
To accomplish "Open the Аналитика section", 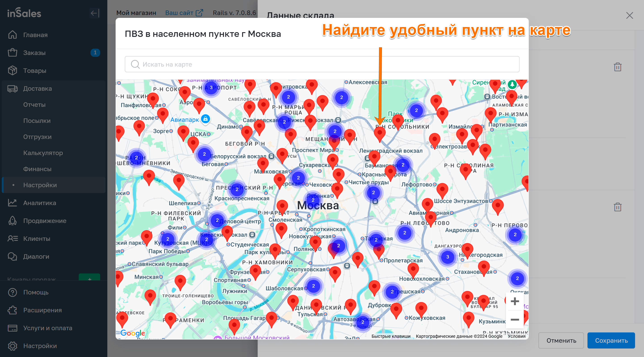I will pos(40,203).
